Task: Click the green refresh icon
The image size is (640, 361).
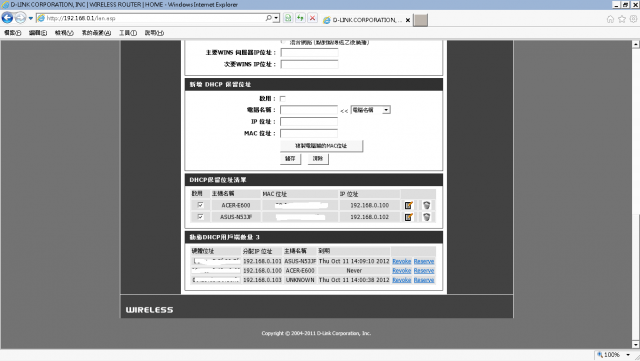Action: (300, 18)
